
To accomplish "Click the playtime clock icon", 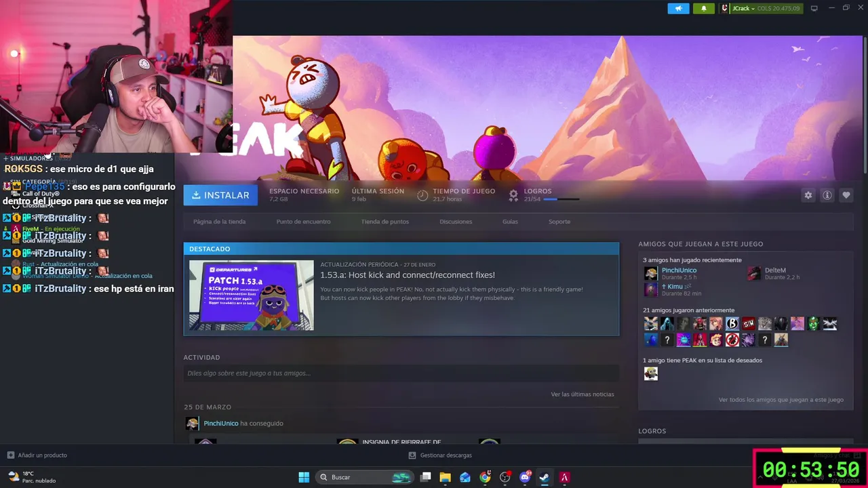I will click(x=422, y=195).
